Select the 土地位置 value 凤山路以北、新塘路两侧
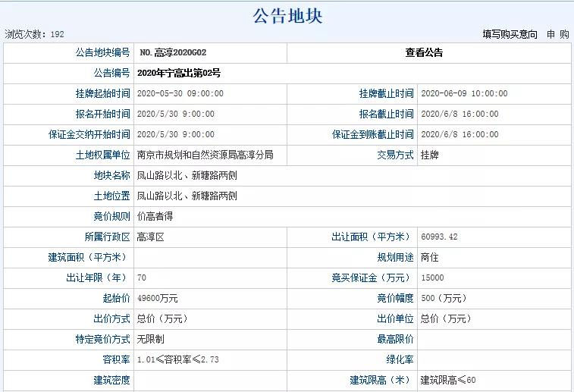This screenshot has height=392, width=574. click(187, 196)
